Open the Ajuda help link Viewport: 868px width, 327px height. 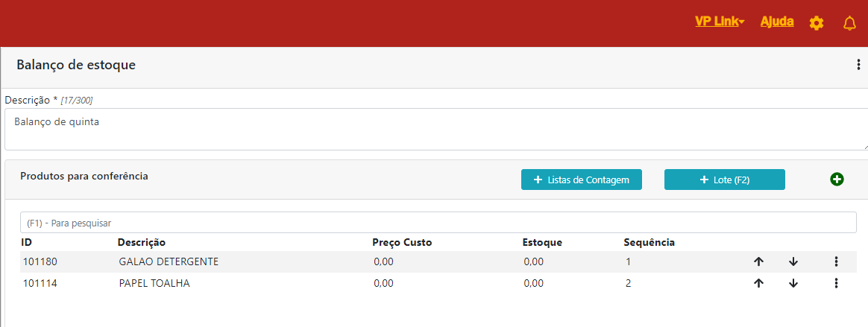click(x=777, y=22)
